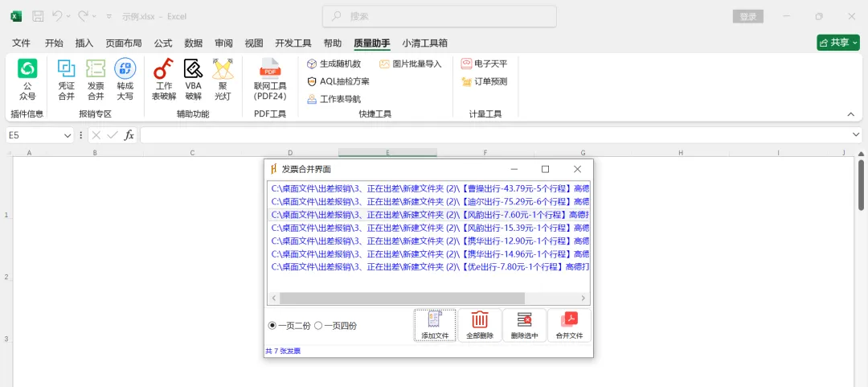This screenshot has width=868, height=387.
Task: Click the worksheet vertical scrollbar thumb
Action: [862, 185]
